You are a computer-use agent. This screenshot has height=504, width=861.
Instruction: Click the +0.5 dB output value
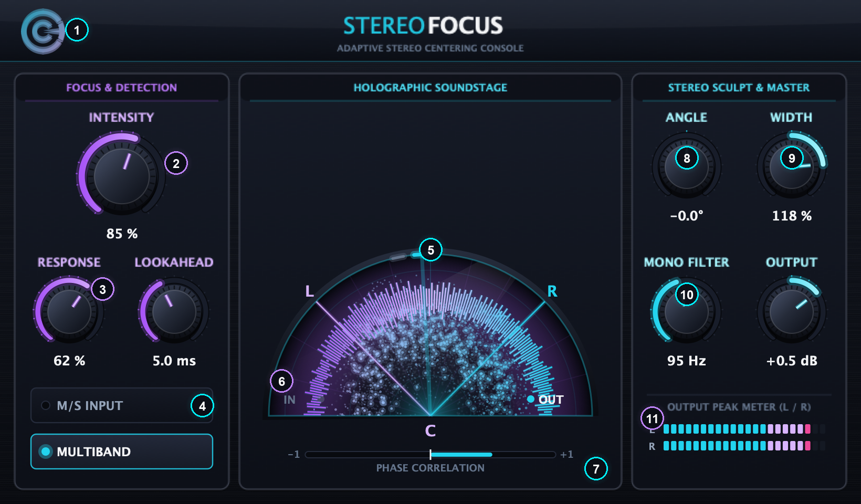pyautogui.click(x=792, y=361)
